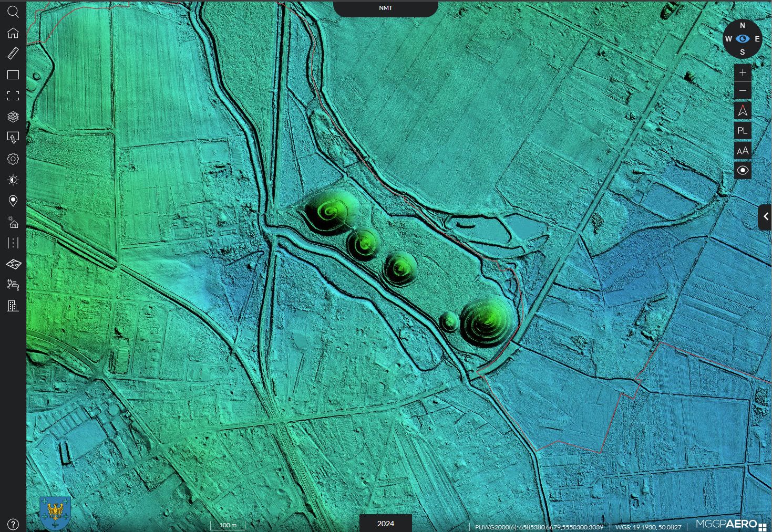The image size is (772, 532).
Task: Click the home view icon
Action: 13,33
